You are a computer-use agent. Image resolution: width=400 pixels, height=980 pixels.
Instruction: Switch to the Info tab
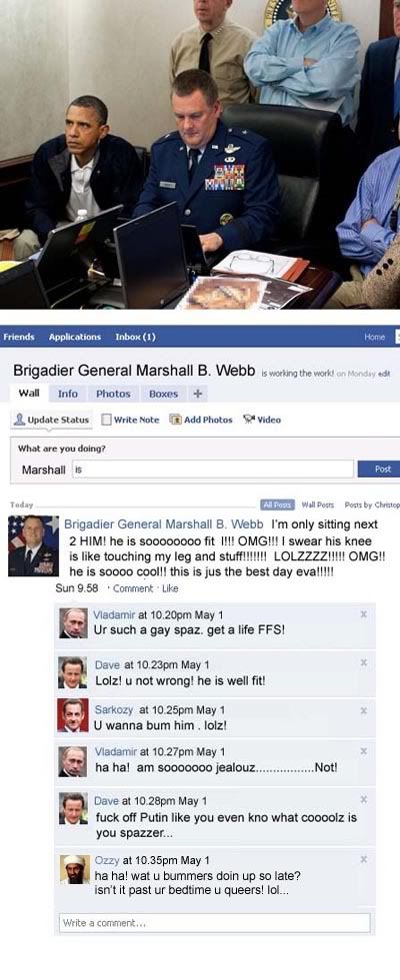[68, 394]
